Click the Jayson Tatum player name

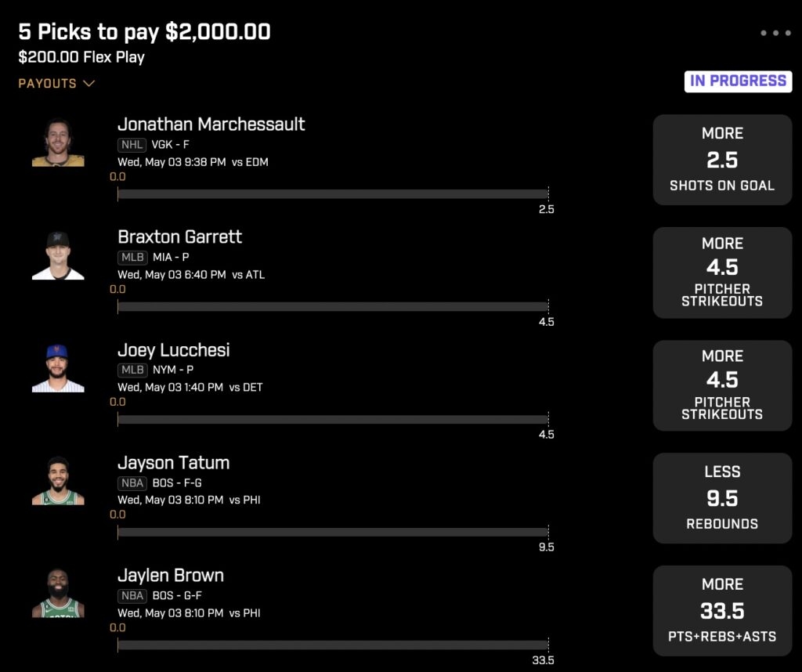(x=173, y=463)
